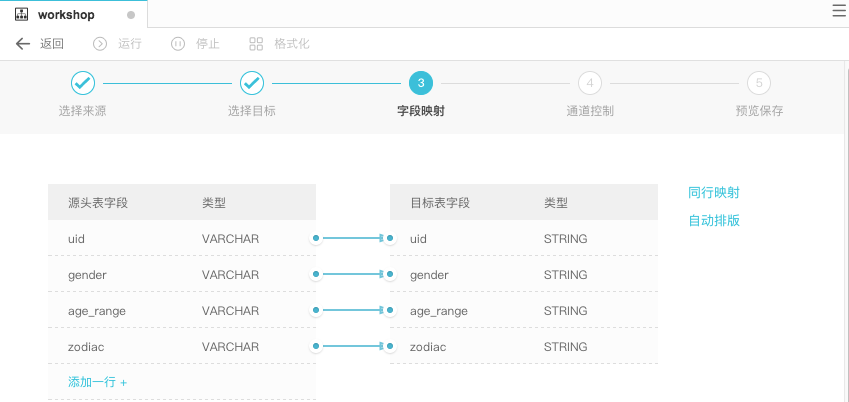Click the source connector dot for uid
The width and height of the screenshot is (849, 402).
coord(316,238)
